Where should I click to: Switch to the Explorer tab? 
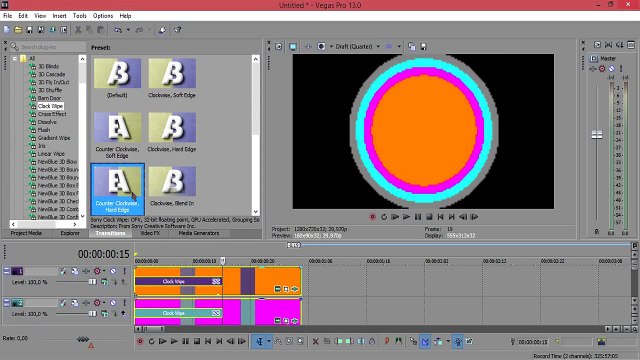pos(70,233)
